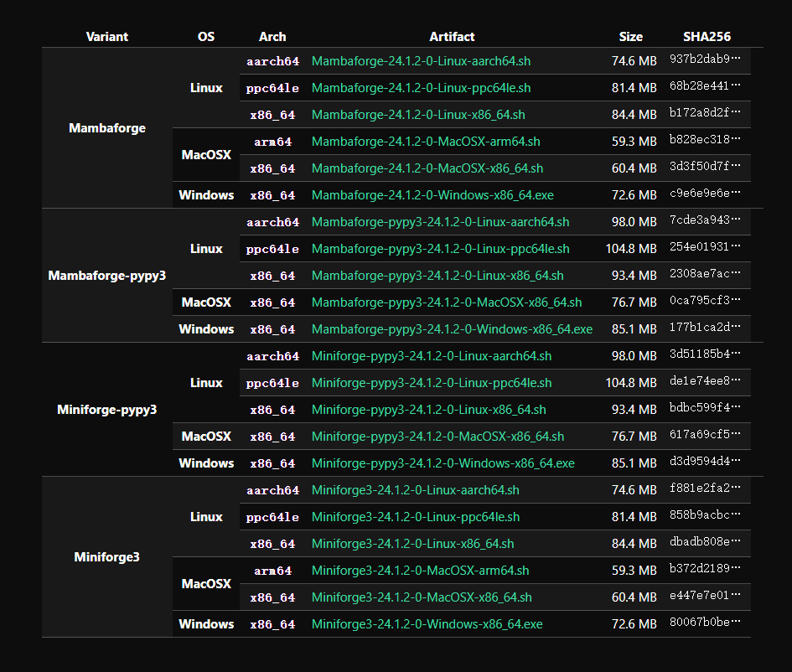
Task: Click Mambaforge-24.1.2-0-Linux-x86_64.sh link
Action: [x=418, y=115]
